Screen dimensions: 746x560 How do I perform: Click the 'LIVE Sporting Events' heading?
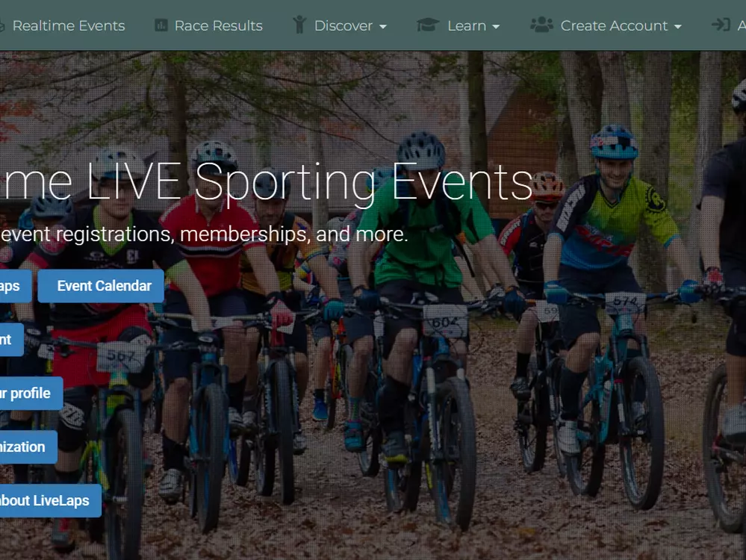(310, 182)
